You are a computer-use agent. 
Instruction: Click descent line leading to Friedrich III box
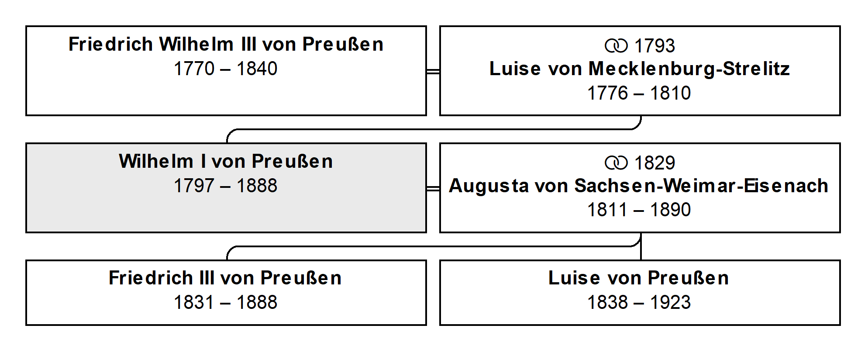point(434,246)
